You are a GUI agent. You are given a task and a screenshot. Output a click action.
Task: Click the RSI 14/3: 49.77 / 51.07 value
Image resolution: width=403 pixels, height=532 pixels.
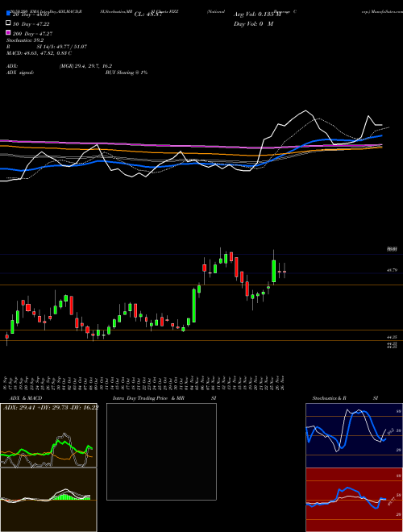click(62, 47)
